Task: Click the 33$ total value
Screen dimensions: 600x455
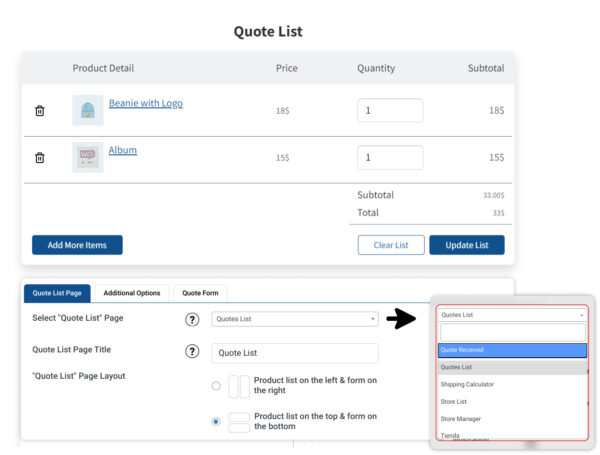Action: point(499,213)
